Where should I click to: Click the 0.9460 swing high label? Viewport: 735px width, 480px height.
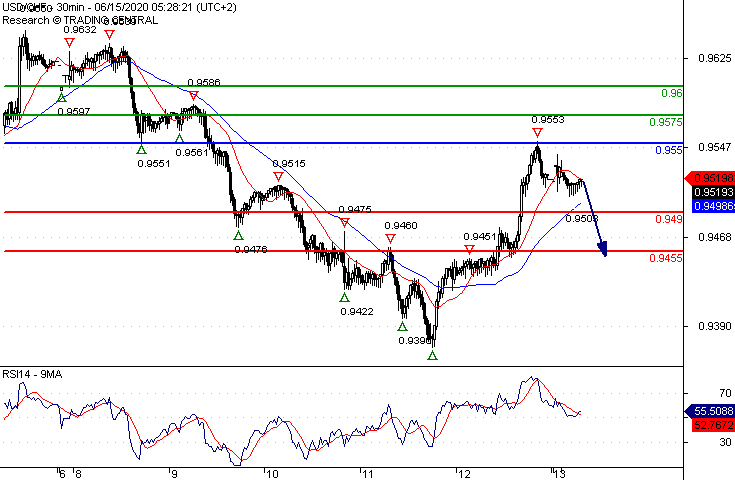tap(401, 225)
